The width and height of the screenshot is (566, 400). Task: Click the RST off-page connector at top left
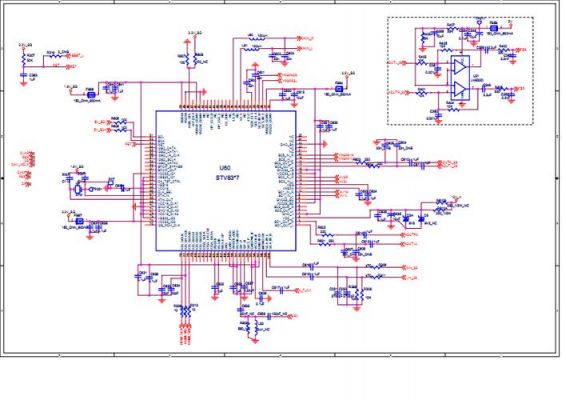[x=72, y=66]
